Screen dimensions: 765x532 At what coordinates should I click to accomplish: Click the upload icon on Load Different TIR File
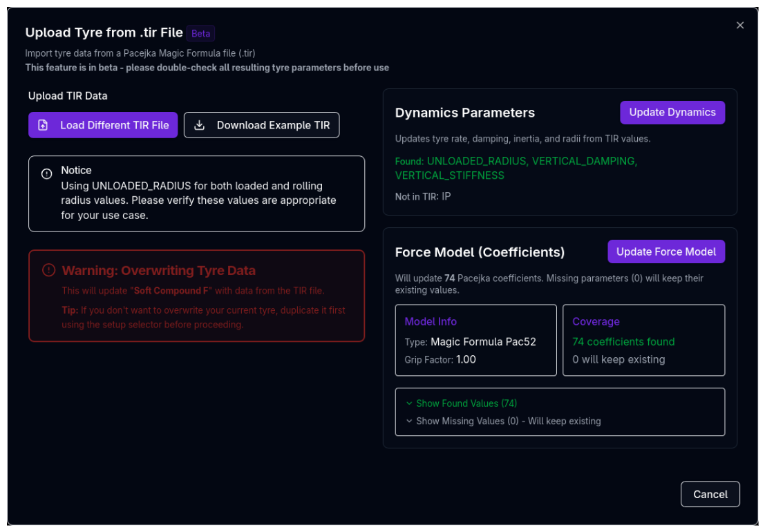[43, 125]
